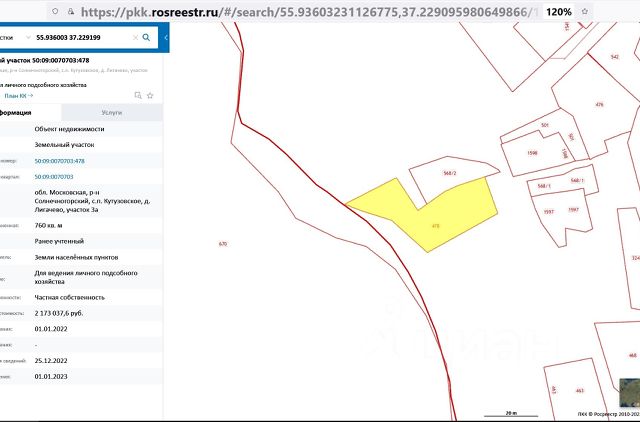Click the find-on-map icon in parcel card
640x422 pixels.
(x=138, y=96)
